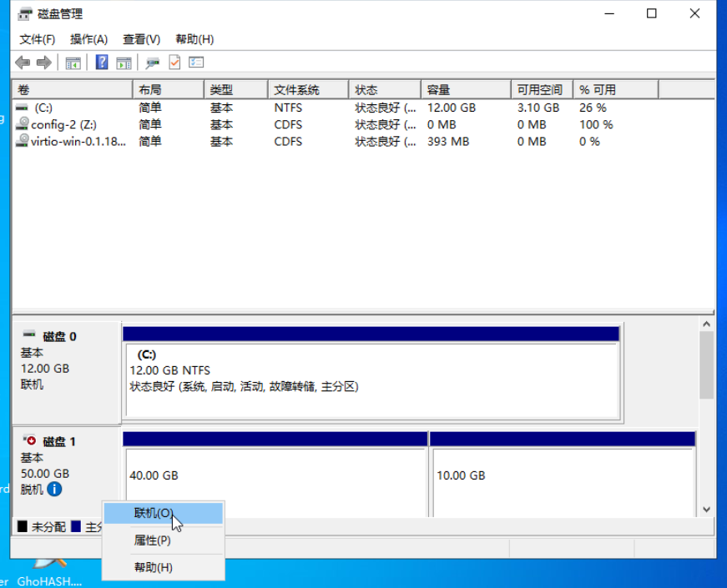Viewport: 727px width, 588px height.
Task: Click the Back arrow toolbar icon
Action: [23, 63]
